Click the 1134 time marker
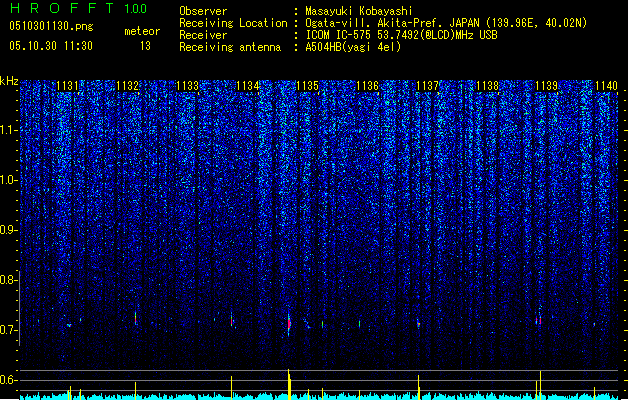This screenshot has height=400, width=629. [x=248, y=85]
